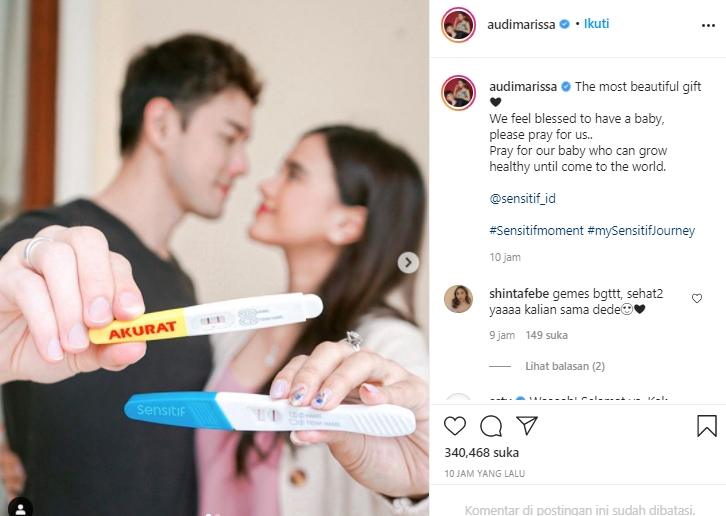Open audimarissa profile picture in header
The width and height of the screenshot is (726, 516).
[x=458, y=25]
